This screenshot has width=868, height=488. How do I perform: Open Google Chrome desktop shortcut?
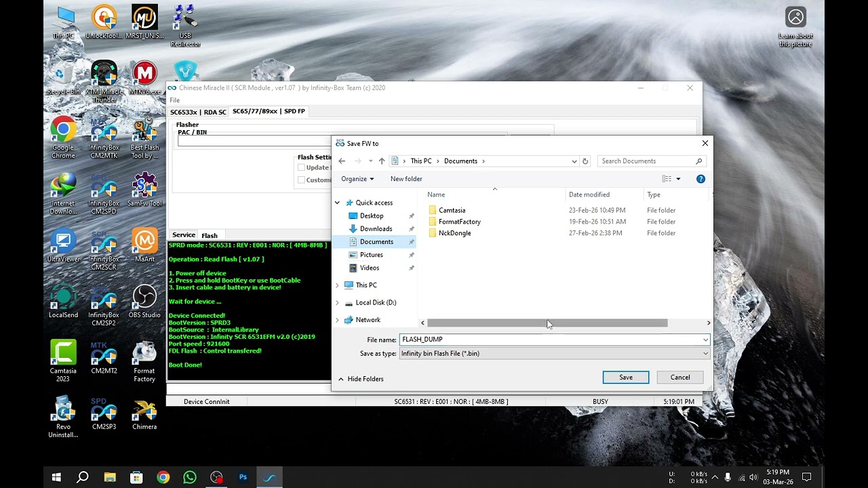pos(63,138)
